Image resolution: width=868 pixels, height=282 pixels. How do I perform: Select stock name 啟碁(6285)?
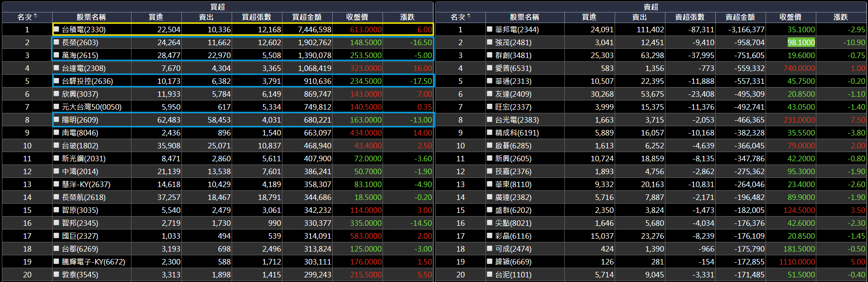pyautogui.click(x=513, y=146)
